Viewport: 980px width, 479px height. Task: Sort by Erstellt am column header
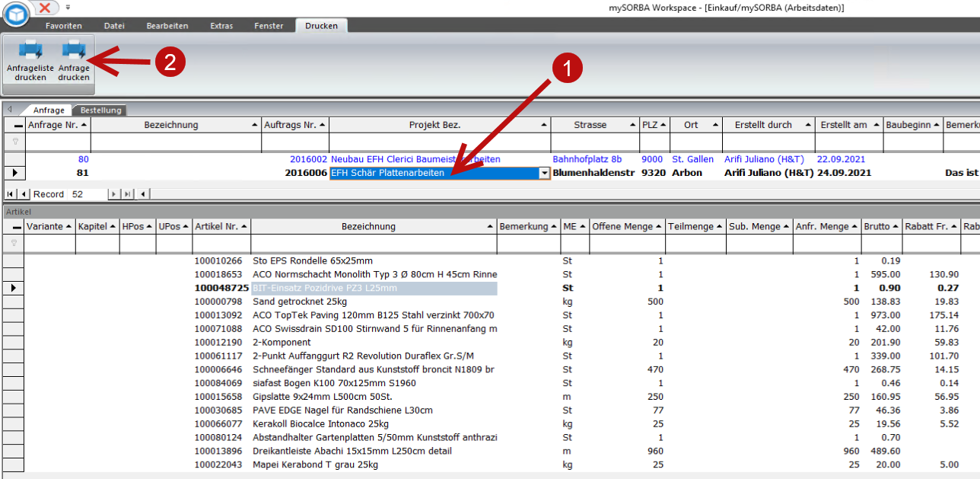click(849, 125)
